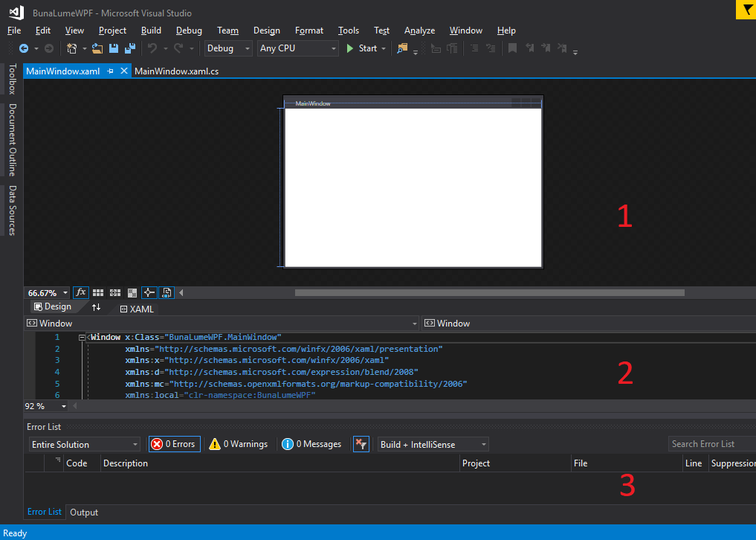Click the Show snap grid icon
The height and width of the screenshot is (540, 756).
(98, 293)
